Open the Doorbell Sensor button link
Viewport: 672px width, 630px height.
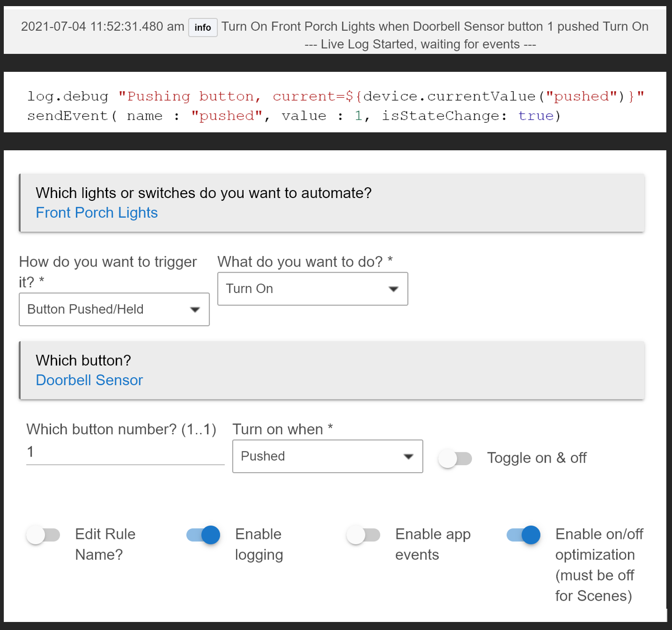tap(89, 380)
